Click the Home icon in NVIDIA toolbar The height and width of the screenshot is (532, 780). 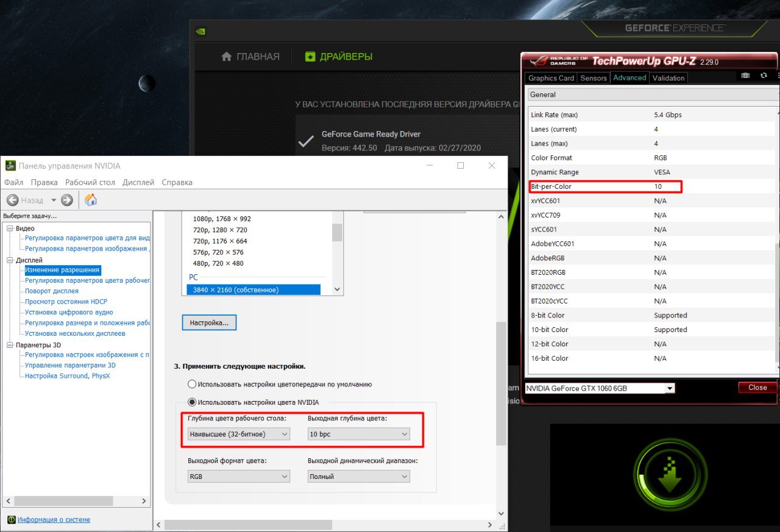tap(91, 200)
